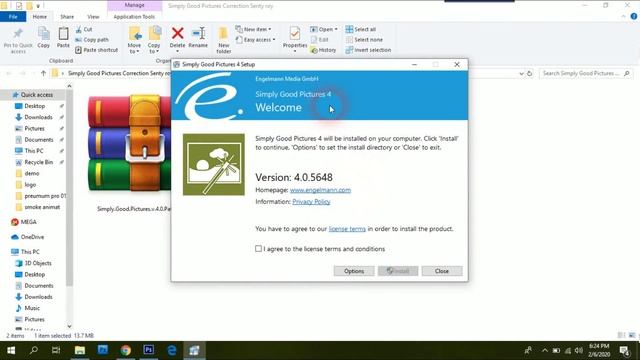The width and height of the screenshot is (640, 360).
Task: Click the Properties icon in ribbon
Action: pyautogui.click(x=295, y=33)
